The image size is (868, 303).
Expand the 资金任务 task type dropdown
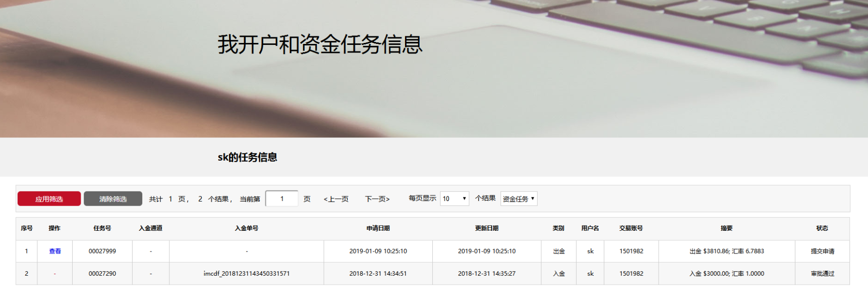518,199
